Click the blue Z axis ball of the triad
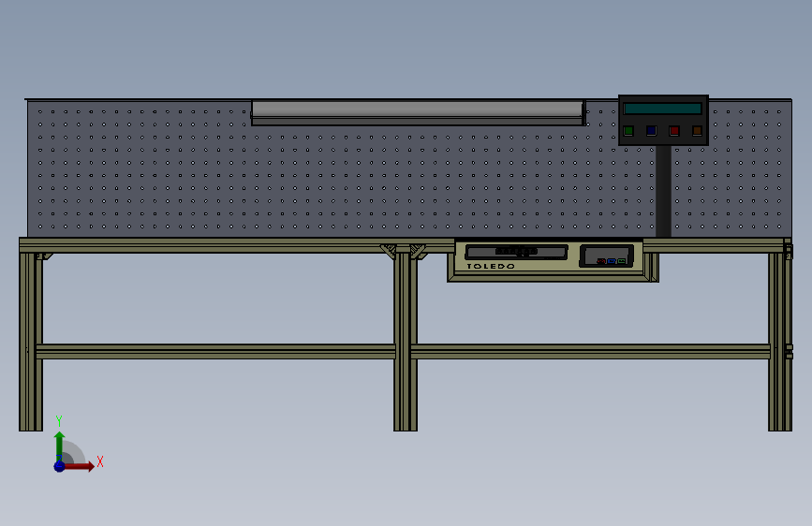This screenshot has width=812, height=526. [59, 466]
